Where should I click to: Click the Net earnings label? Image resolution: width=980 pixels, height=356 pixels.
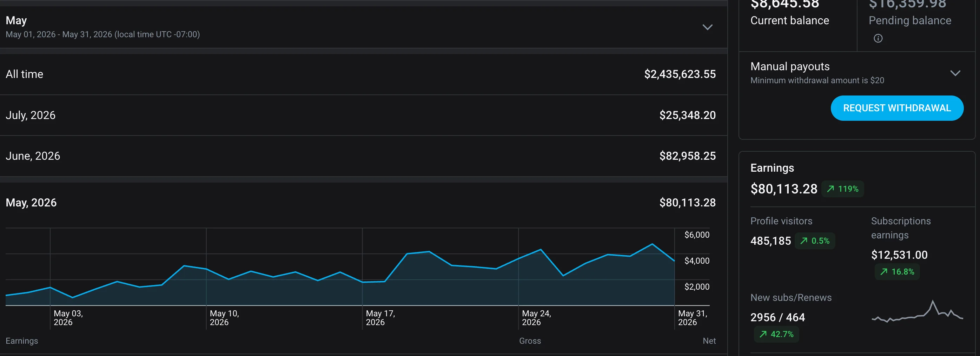pyautogui.click(x=709, y=341)
